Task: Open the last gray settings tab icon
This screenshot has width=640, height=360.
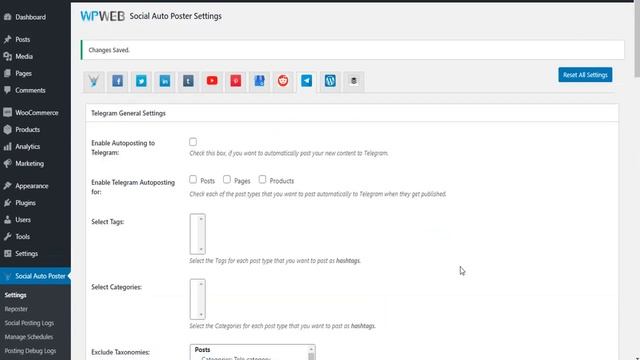Action: pyautogui.click(x=354, y=81)
